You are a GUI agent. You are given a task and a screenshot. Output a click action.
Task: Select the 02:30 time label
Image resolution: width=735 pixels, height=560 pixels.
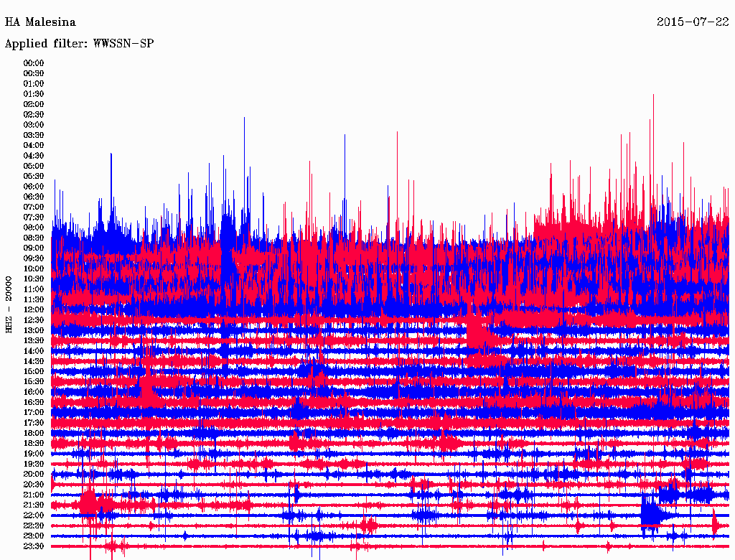(x=34, y=115)
